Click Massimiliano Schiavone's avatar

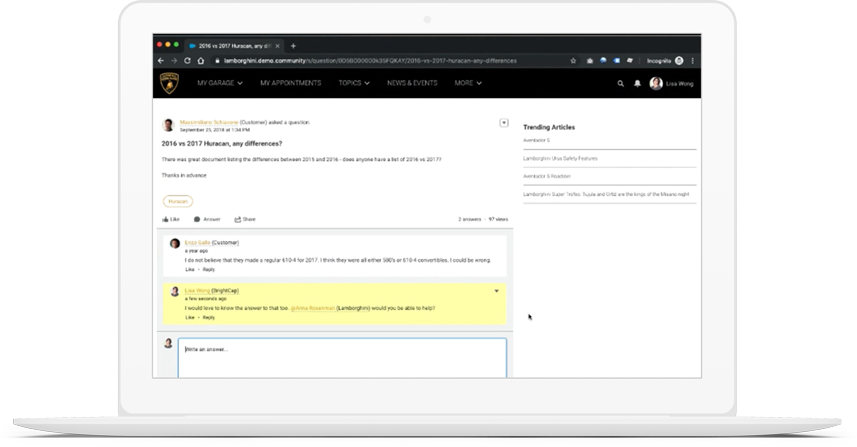[x=168, y=125]
